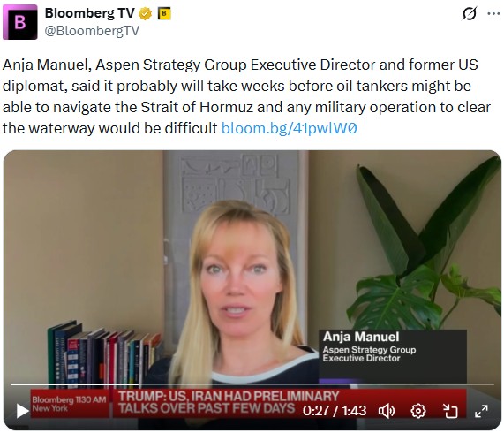This screenshot has height=433, width=504.
Task: Click the gold verified checkmark badge
Action: click(146, 14)
